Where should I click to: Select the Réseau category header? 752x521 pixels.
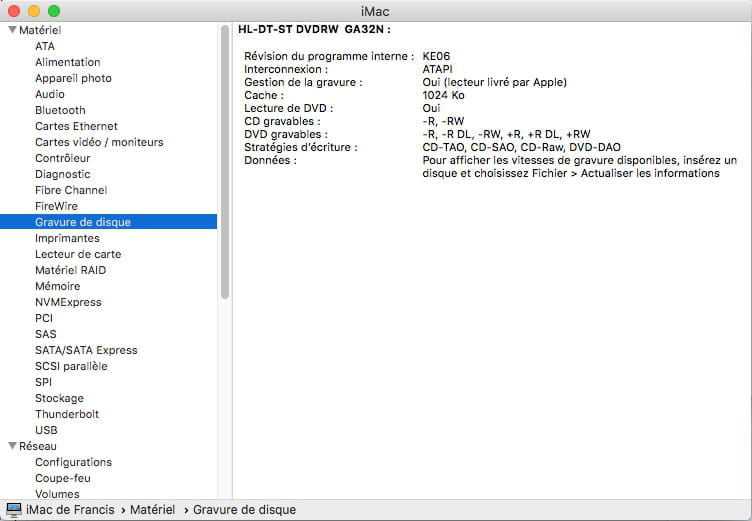tap(38, 446)
